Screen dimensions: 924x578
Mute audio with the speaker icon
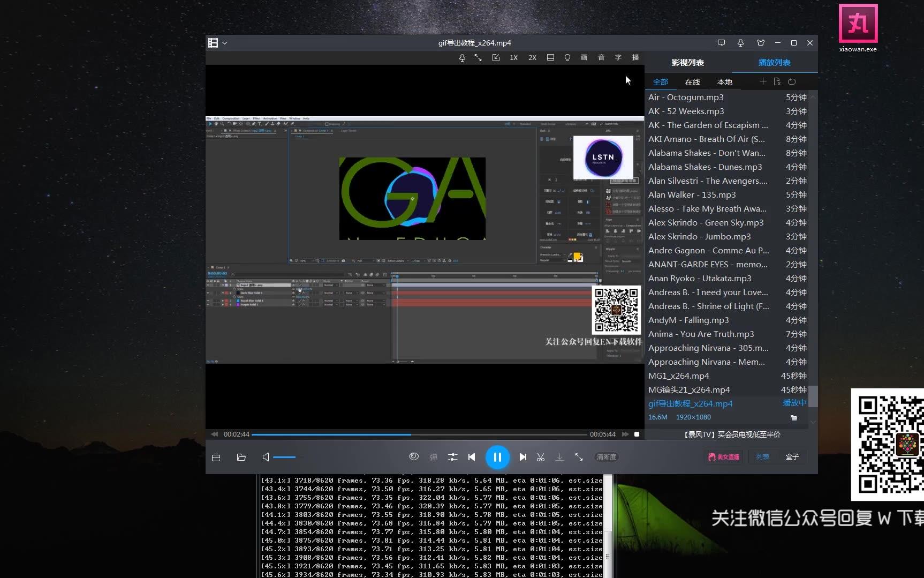click(x=266, y=457)
